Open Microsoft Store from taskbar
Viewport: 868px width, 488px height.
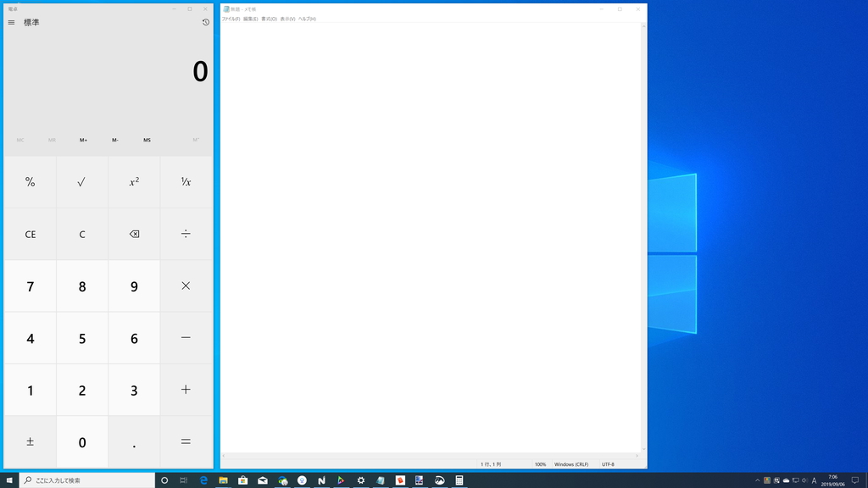243,480
